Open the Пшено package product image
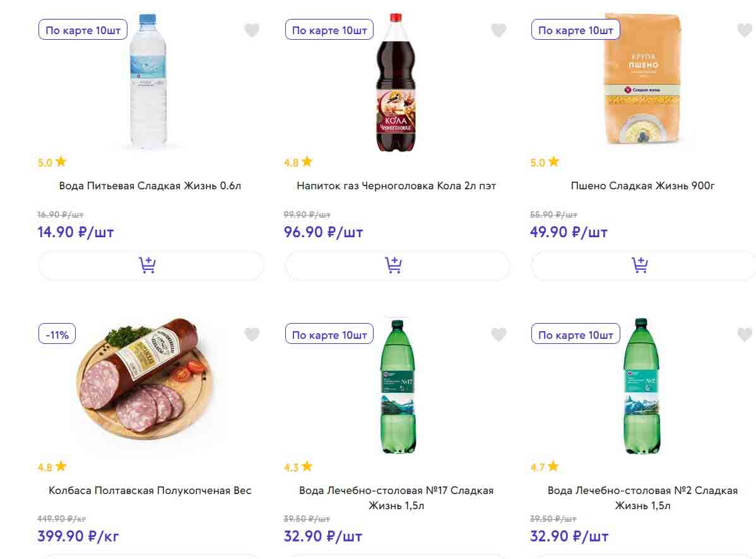Viewport: 756px width, 559px height. click(641, 79)
